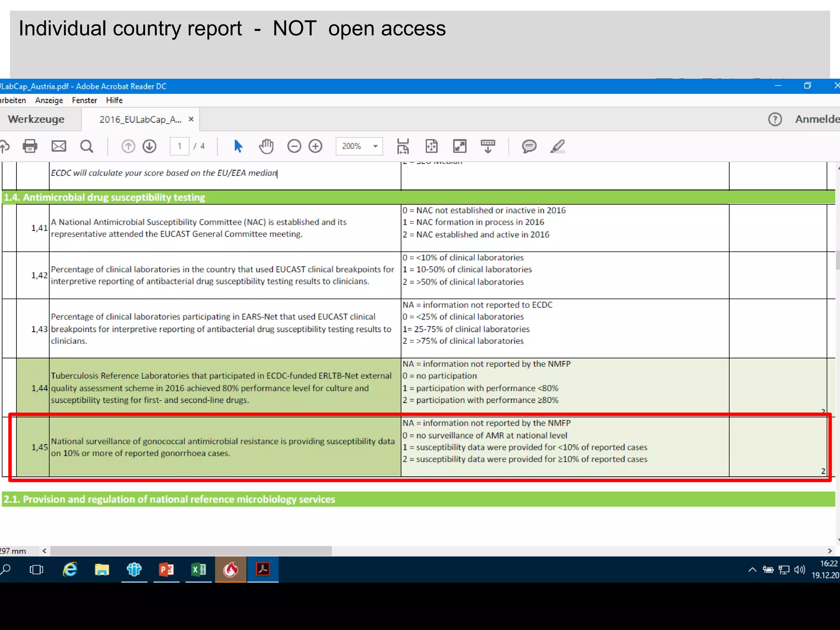The width and height of the screenshot is (840, 630).
Task: Click the volume speaker tray icon
Action: [800, 570]
